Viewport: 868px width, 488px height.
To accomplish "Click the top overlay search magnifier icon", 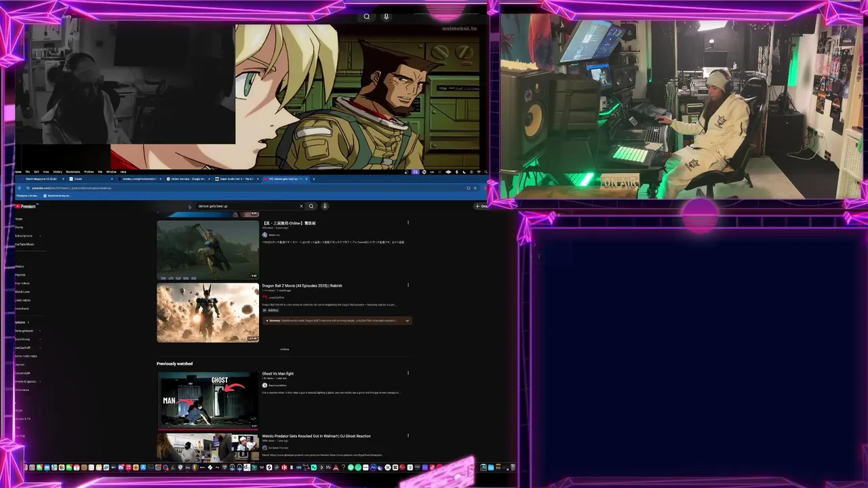I will pos(367,17).
